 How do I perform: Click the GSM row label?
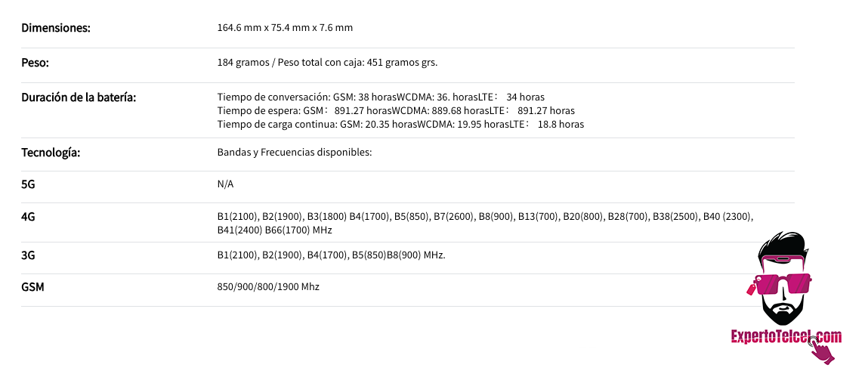coord(32,287)
